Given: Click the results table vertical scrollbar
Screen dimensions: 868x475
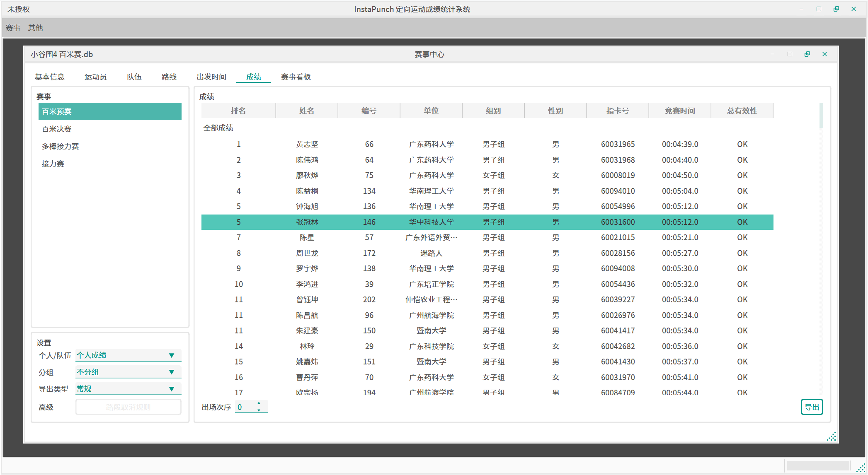Looking at the screenshot, I should coord(821,116).
